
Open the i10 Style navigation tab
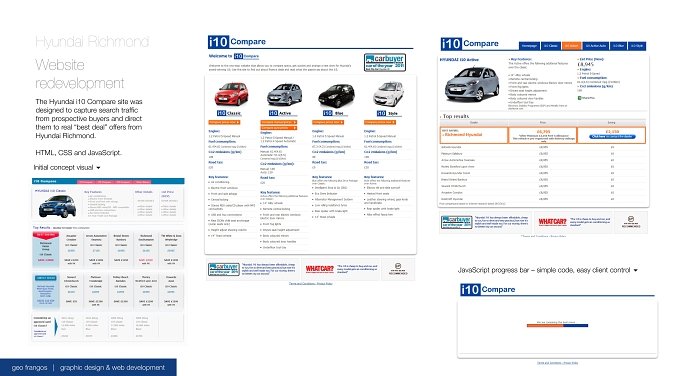[637, 46]
